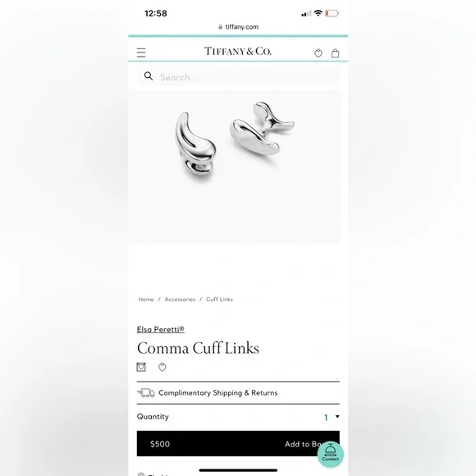The height and width of the screenshot is (476, 476).
Task: Tap the drop-a-hint envelope icon under title
Action: (141, 367)
